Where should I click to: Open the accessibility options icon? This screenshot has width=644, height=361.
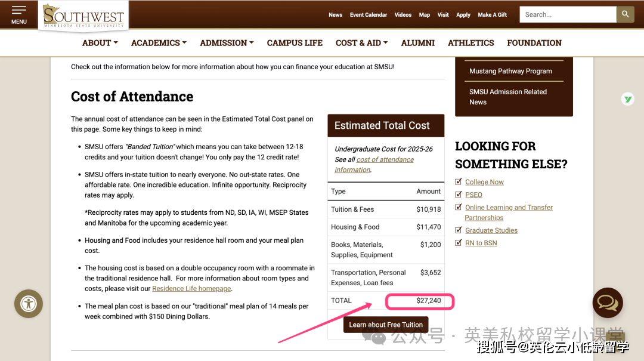(x=29, y=303)
